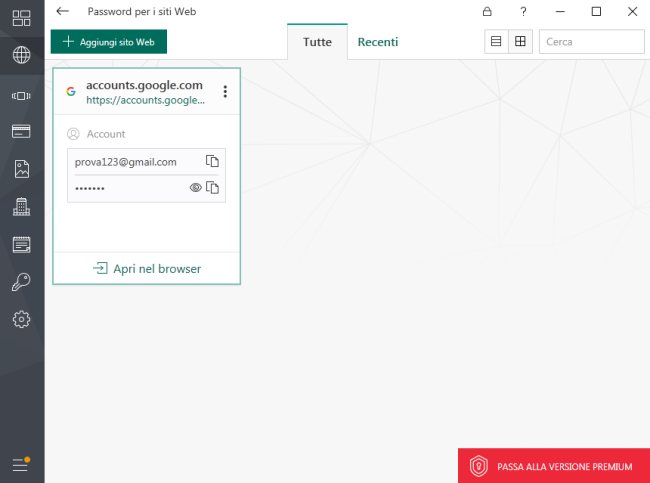Viewport: 650px width, 483px height.
Task: Select the Tutte tab
Action: (x=317, y=42)
